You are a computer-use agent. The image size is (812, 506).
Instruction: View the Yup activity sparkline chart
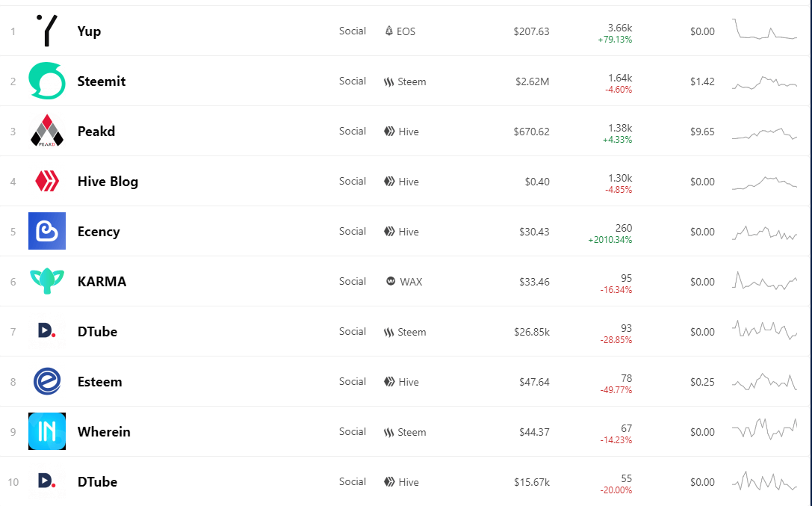point(764,29)
